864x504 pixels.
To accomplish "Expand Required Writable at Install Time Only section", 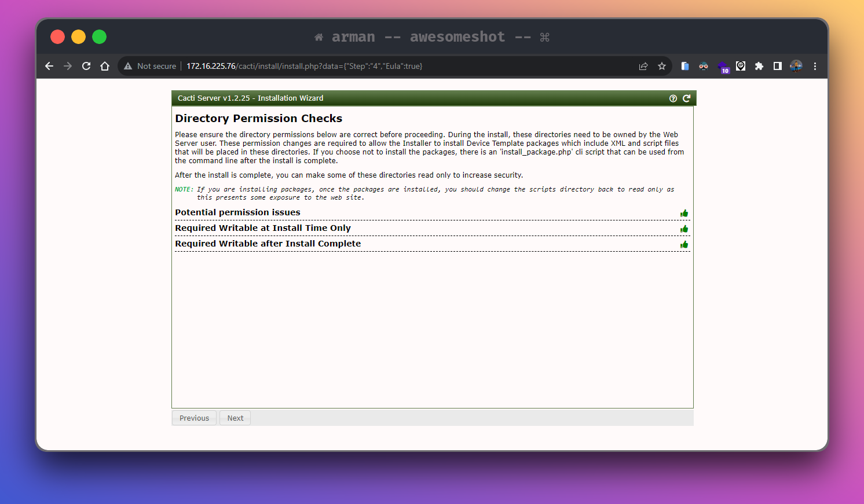I will pyautogui.click(x=432, y=229).
